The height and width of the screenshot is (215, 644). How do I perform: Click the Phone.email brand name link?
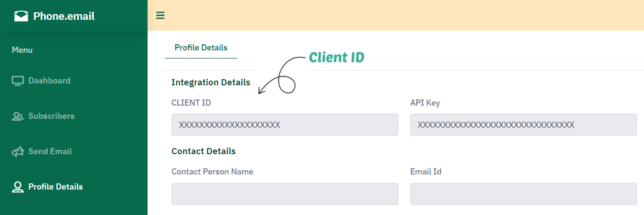[64, 17]
